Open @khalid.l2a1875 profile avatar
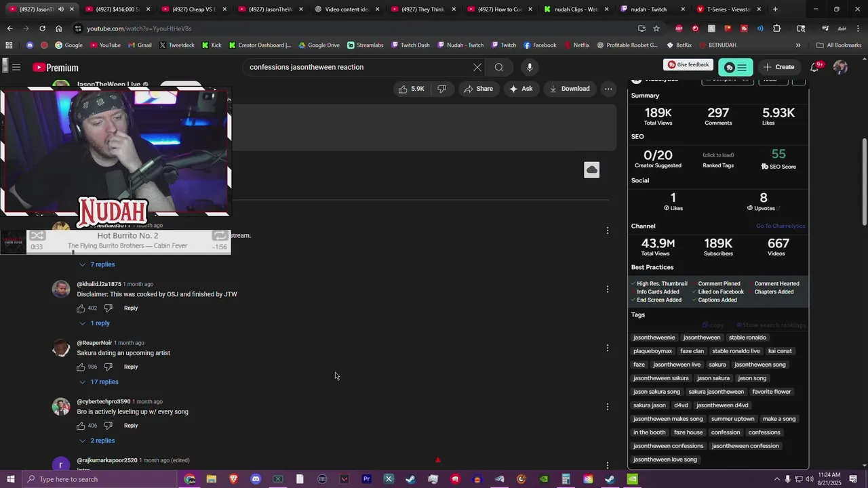The height and width of the screenshot is (488, 868). [x=61, y=289]
